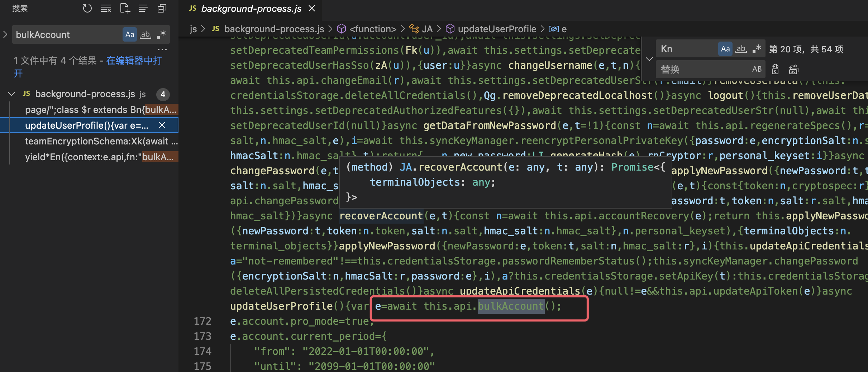Select the background-process.js editor tab
This screenshot has height=372, width=868.
click(251, 9)
